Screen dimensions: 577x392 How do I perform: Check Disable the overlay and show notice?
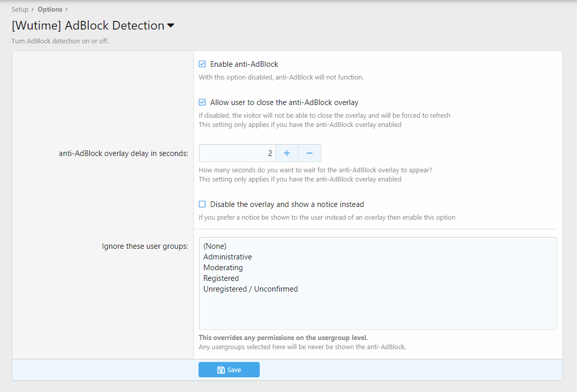pyautogui.click(x=202, y=204)
